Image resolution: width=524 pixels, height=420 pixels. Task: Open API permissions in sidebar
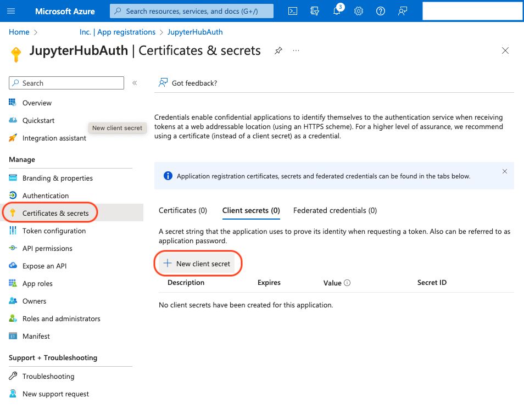tap(47, 248)
